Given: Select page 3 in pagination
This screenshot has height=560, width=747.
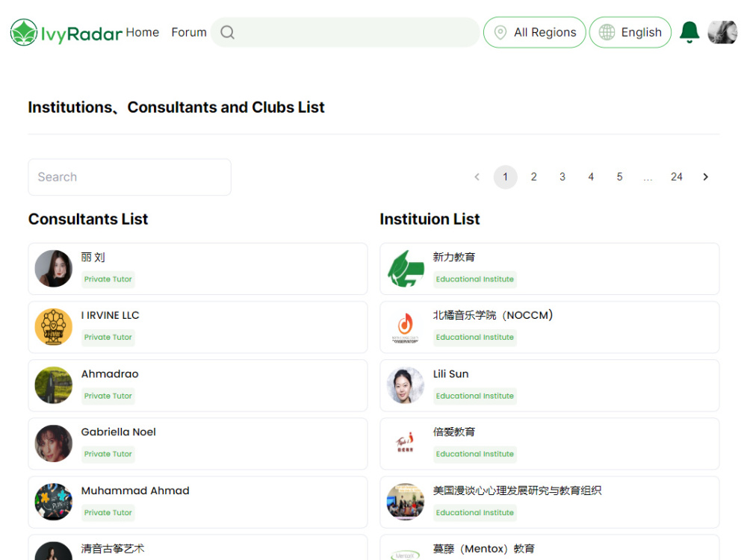Looking at the screenshot, I should (x=562, y=177).
